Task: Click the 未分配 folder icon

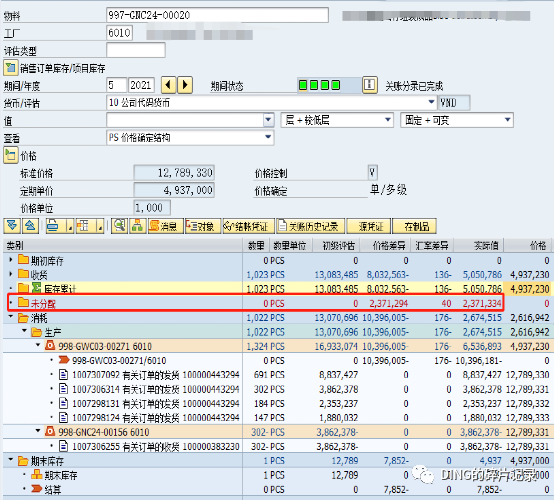Action: click(x=23, y=303)
